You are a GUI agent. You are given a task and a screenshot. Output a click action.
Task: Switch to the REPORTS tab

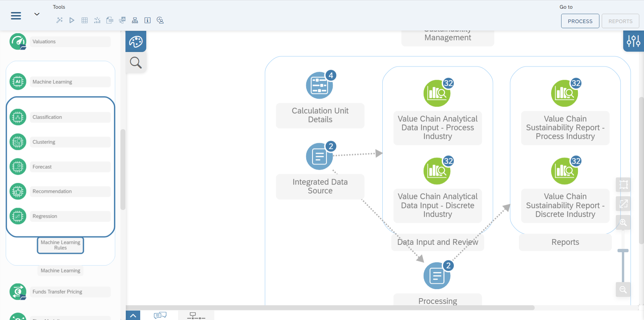620,21
